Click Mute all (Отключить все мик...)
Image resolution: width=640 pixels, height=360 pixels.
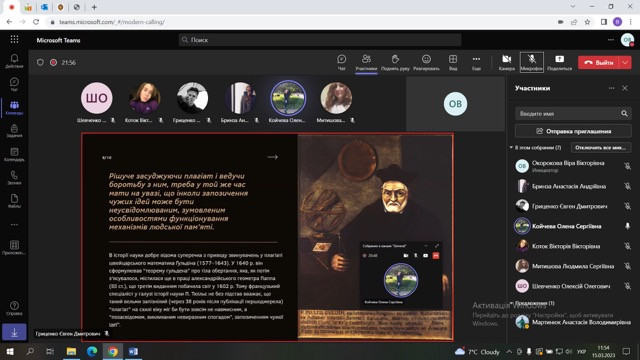[x=601, y=147]
